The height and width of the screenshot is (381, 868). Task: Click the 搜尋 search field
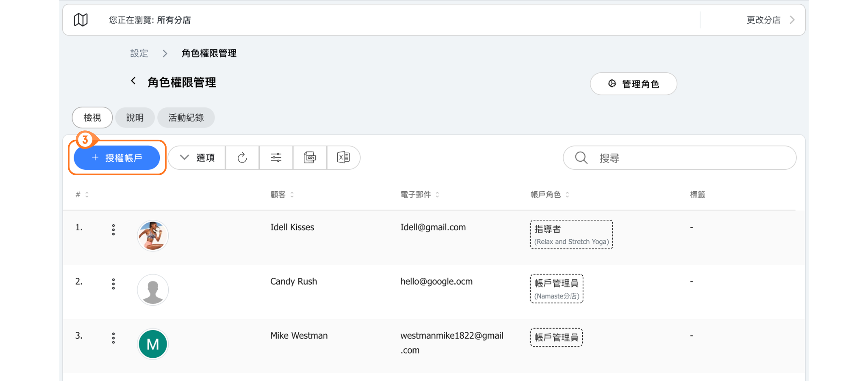coord(687,158)
